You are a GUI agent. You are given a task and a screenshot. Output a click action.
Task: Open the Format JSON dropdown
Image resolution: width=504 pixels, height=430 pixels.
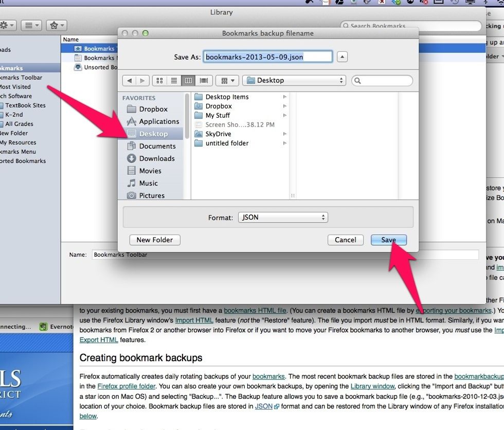click(x=283, y=218)
